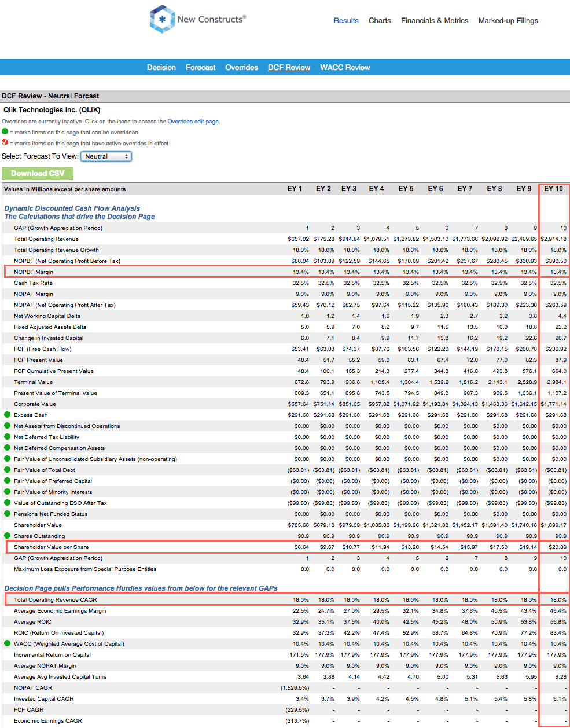Click the 83.4% ROIC cell in EY 10
Viewport: 570px width, 728px height.
click(x=558, y=632)
